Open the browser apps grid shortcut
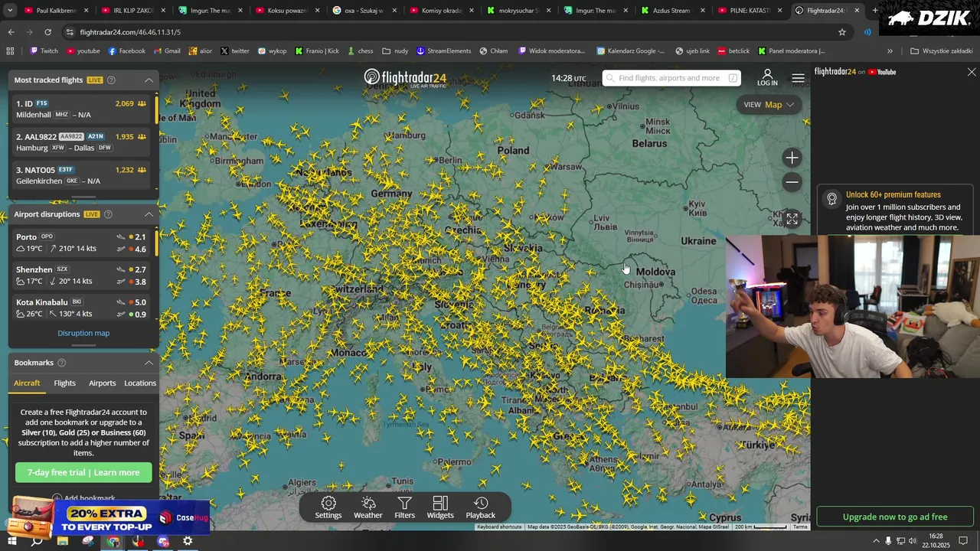This screenshot has width=980, height=551. pyautogui.click(x=10, y=51)
